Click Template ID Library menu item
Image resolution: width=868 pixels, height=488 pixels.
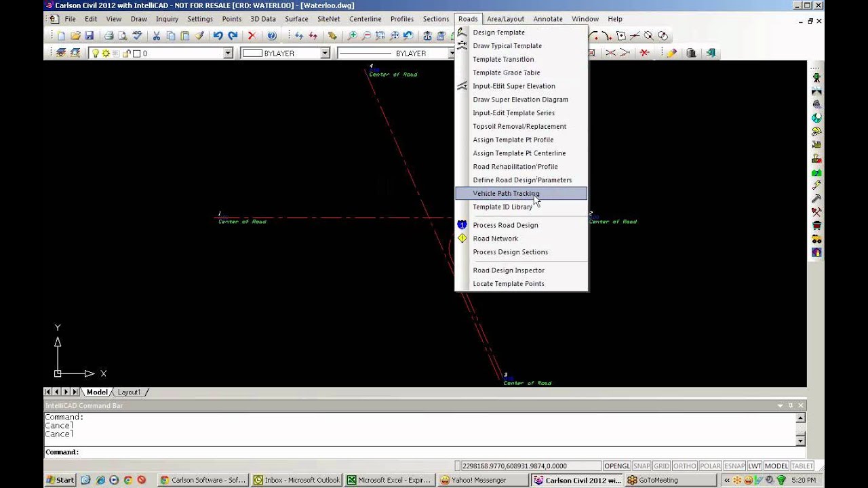[x=521, y=207]
